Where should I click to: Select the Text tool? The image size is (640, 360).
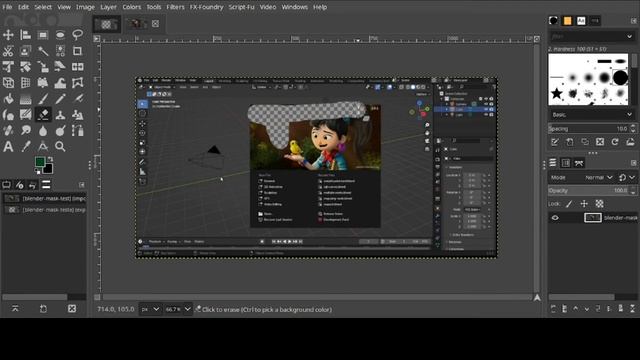8,147
